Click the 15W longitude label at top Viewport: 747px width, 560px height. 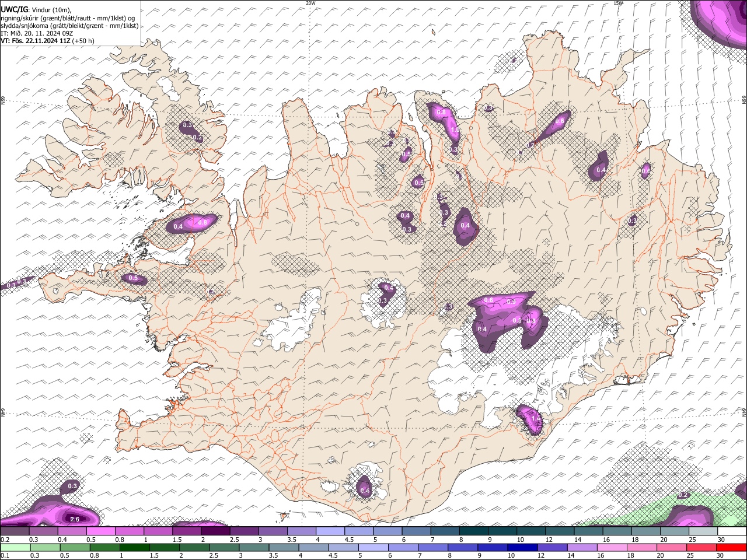(x=619, y=3)
